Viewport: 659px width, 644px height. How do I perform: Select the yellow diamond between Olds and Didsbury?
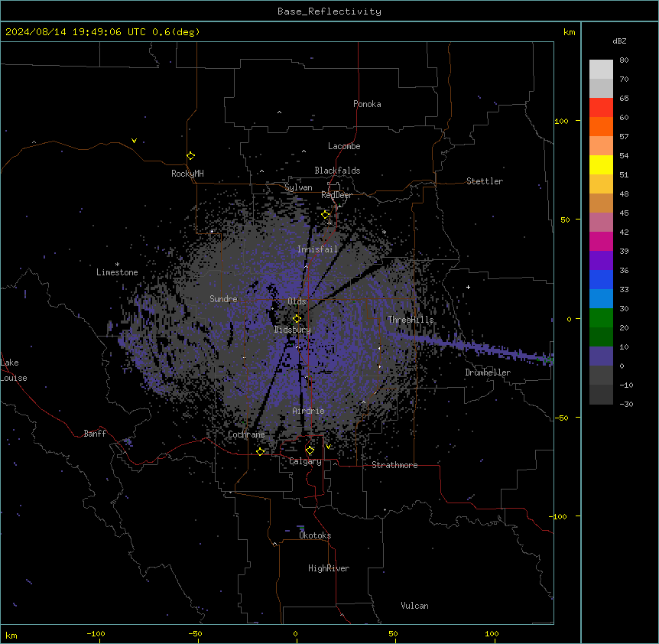point(297,319)
